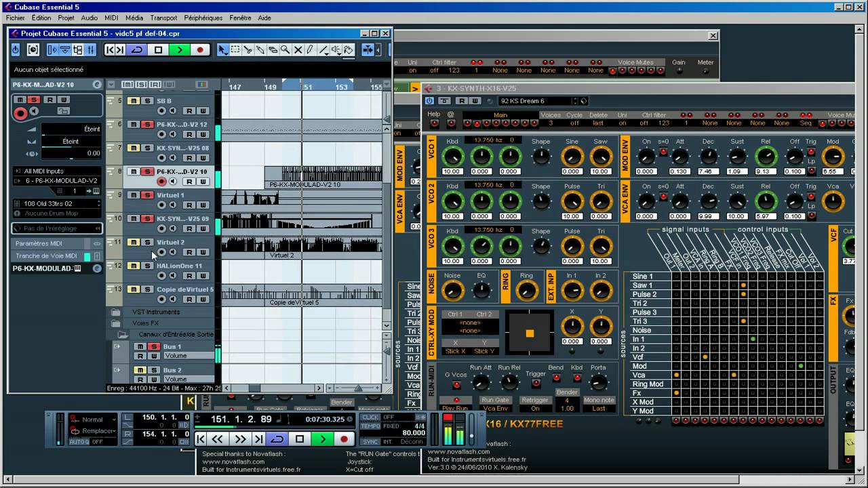Viewport: 868px width, 488px height.
Task: Click the XY joystick pad
Action: [x=530, y=333]
